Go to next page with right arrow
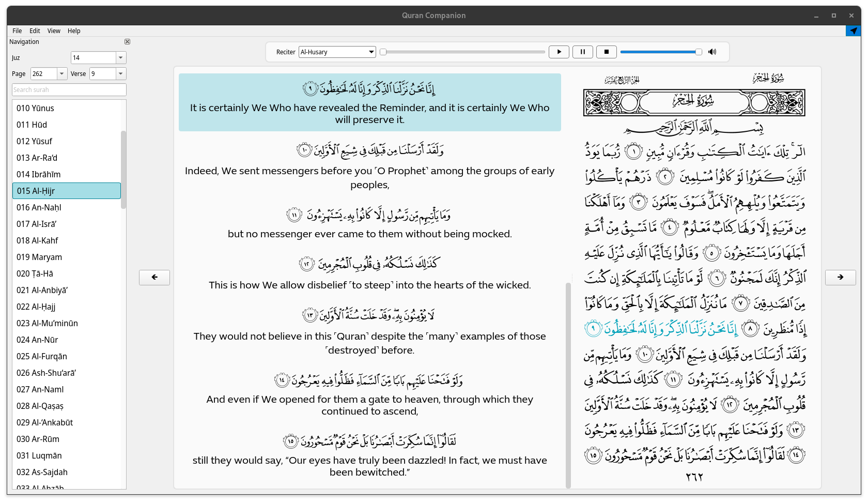Screen dimensions: 868x503 click(841, 277)
